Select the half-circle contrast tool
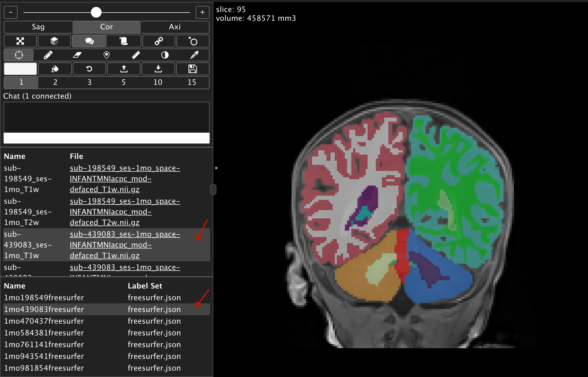The image size is (588, 377). pyautogui.click(x=165, y=55)
